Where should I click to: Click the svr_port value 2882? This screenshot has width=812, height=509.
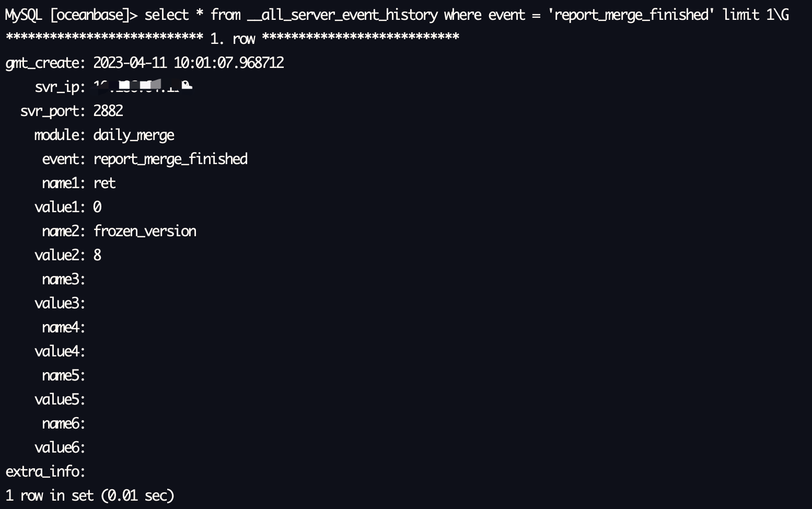tap(108, 111)
